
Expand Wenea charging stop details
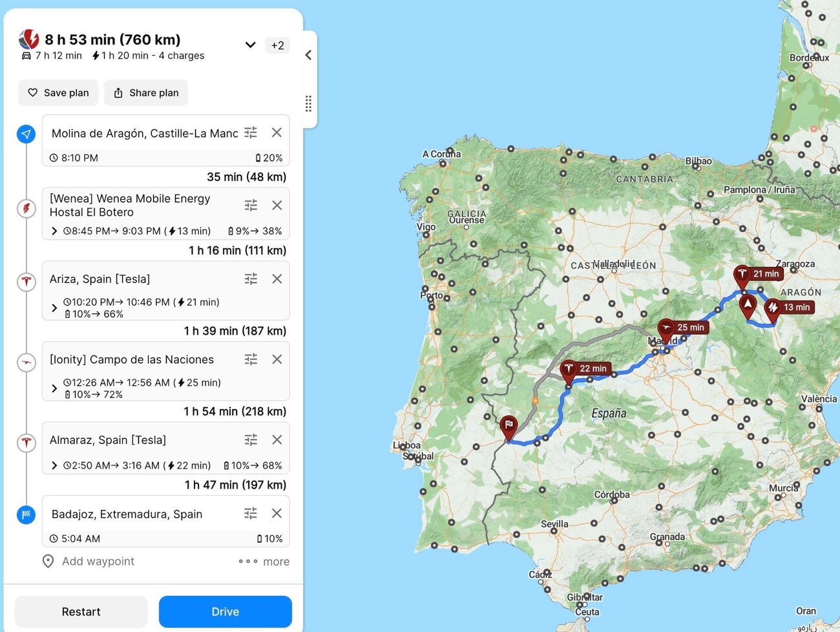[x=54, y=231]
